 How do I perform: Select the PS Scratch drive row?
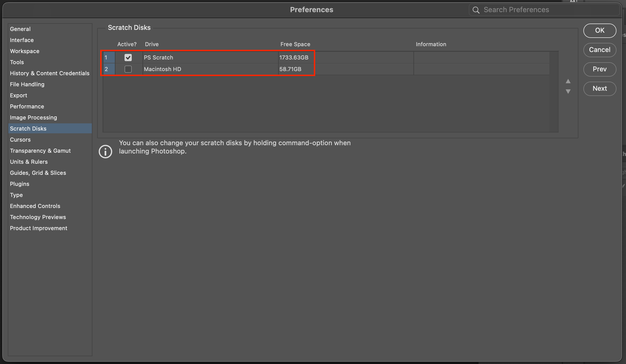[158, 58]
